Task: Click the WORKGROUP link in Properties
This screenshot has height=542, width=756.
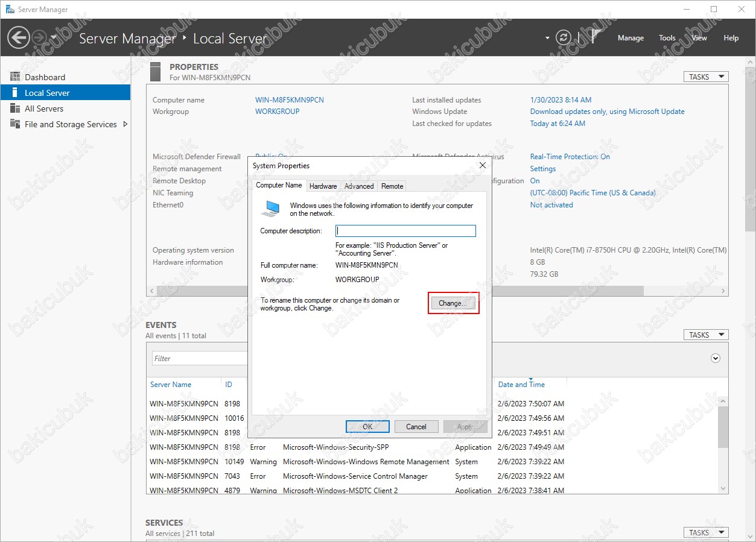Action: click(278, 112)
